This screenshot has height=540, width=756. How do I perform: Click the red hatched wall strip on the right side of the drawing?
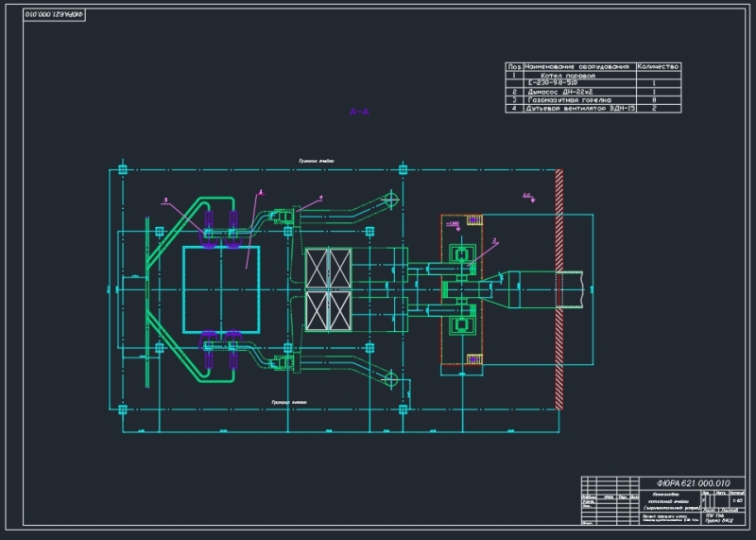click(559, 289)
